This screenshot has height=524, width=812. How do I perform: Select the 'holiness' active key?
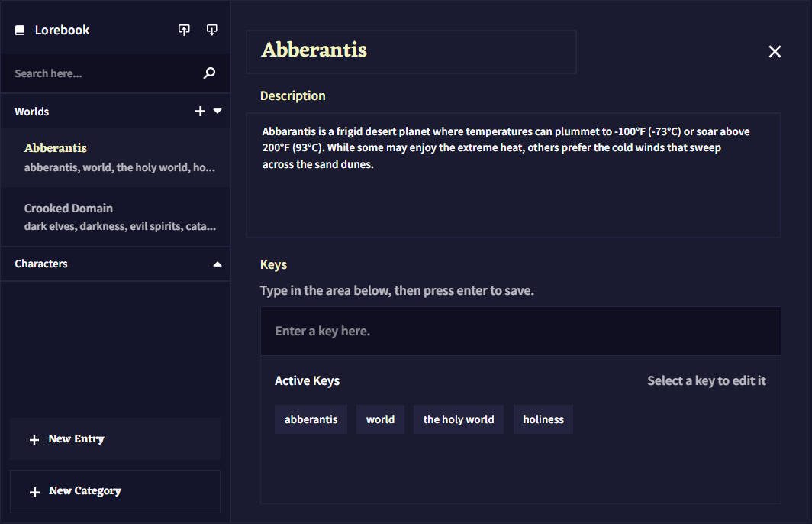click(x=543, y=419)
